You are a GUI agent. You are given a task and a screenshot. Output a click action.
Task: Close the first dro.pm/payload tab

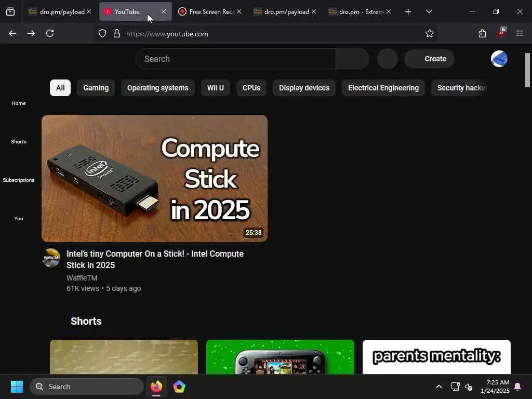tap(89, 11)
